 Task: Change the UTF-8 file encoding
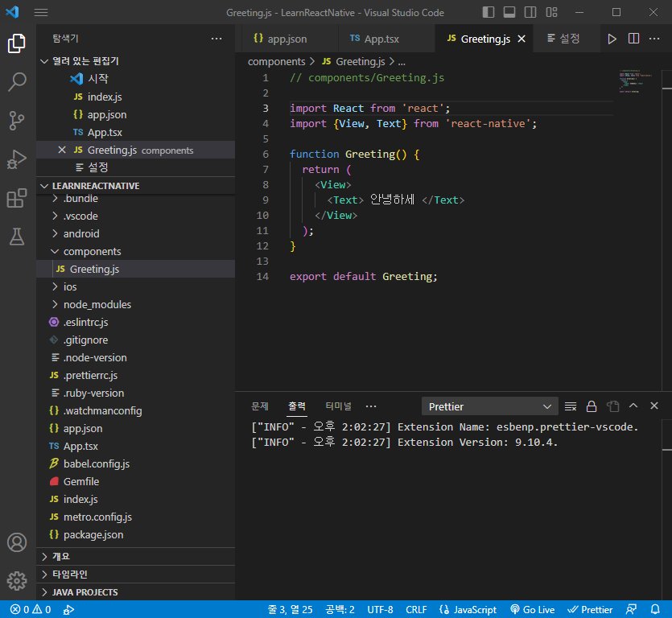pyautogui.click(x=380, y=609)
